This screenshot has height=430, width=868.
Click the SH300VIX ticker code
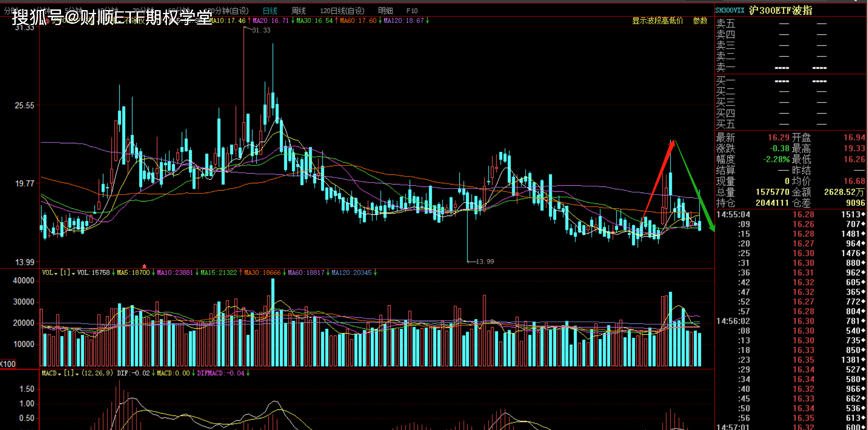[x=729, y=10]
